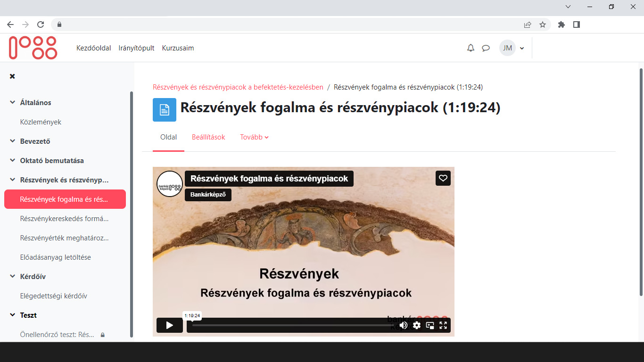Screen dimensions: 644x362
Task: Toggle the heart favorite on the video
Action: click(443, 178)
